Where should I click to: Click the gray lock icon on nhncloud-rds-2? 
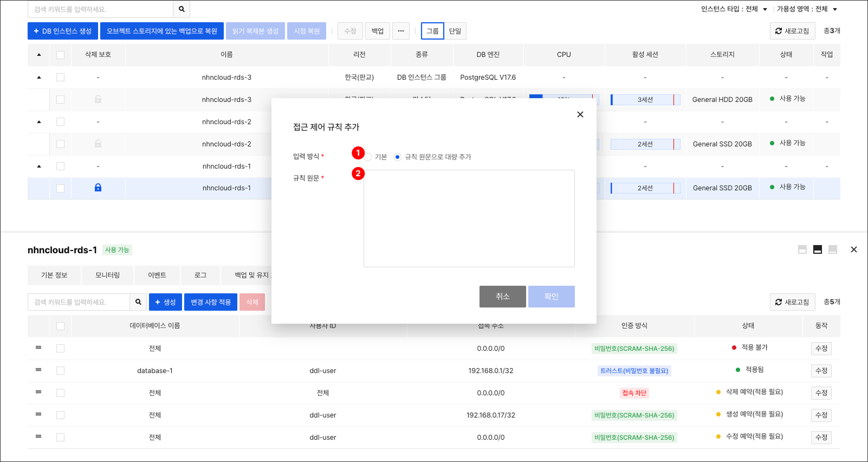98,144
